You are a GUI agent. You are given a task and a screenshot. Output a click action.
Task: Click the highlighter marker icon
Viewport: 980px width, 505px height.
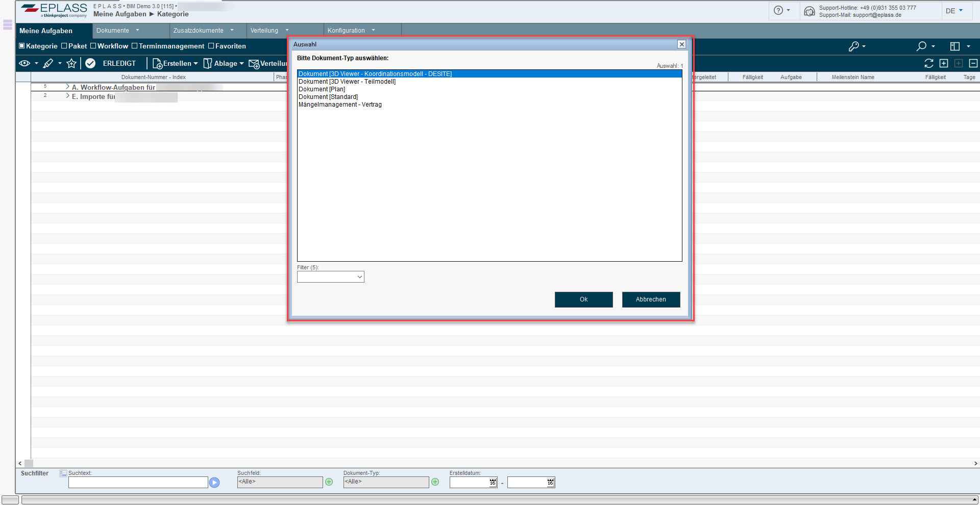(x=48, y=63)
